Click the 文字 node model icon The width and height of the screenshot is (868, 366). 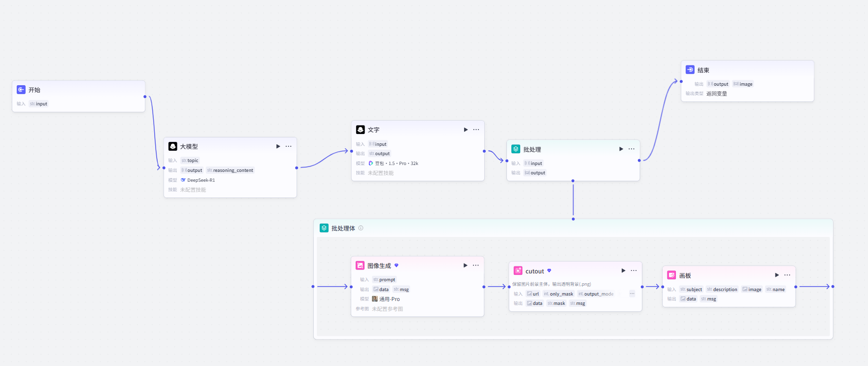click(361, 130)
